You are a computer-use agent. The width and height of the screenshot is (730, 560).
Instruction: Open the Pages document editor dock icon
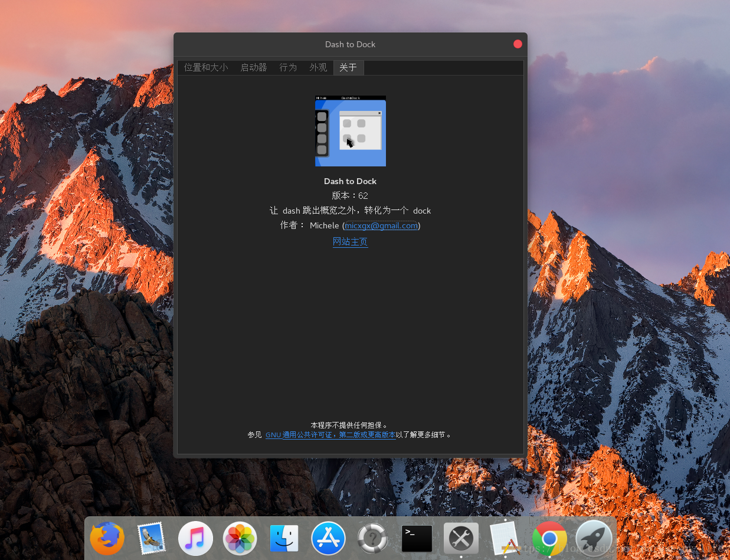[505, 539]
